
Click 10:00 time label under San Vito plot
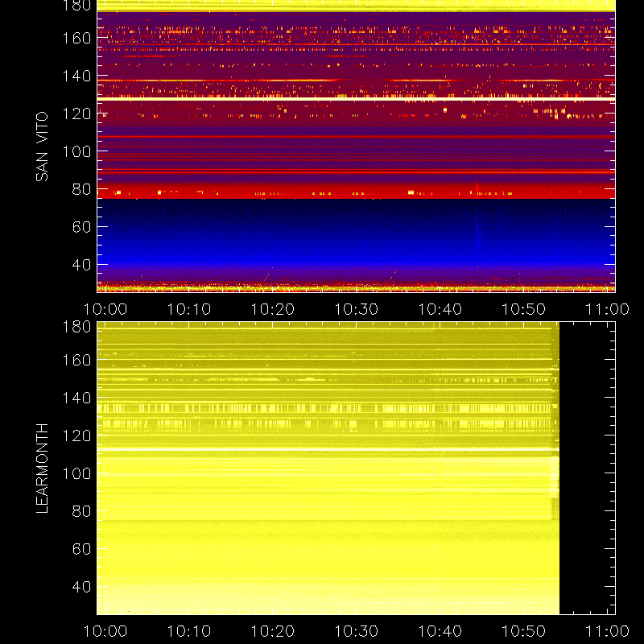coord(105,309)
